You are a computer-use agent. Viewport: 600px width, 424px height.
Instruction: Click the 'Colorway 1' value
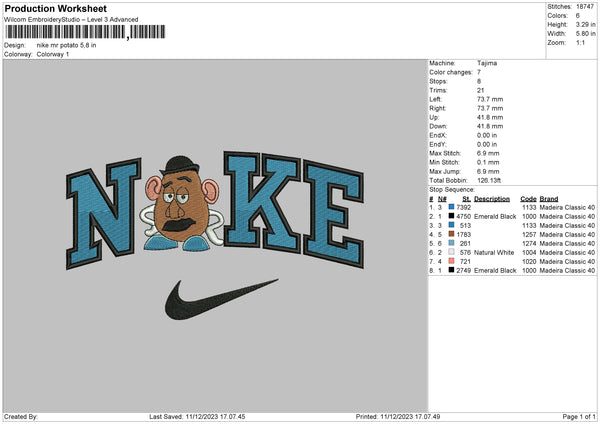[x=53, y=54]
